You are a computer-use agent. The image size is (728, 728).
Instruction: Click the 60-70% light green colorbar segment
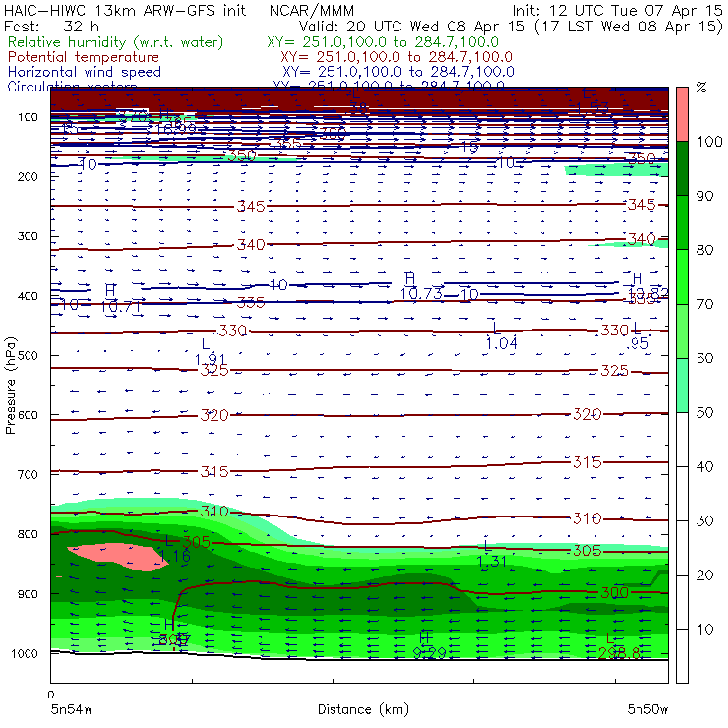(682, 331)
